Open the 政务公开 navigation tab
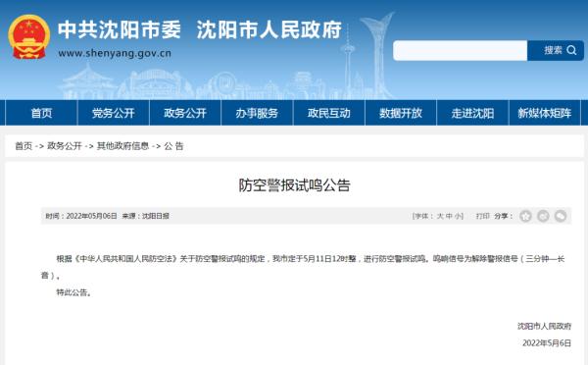Viewport: 588px width, 365px height. pyautogui.click(x=185, y=113)
